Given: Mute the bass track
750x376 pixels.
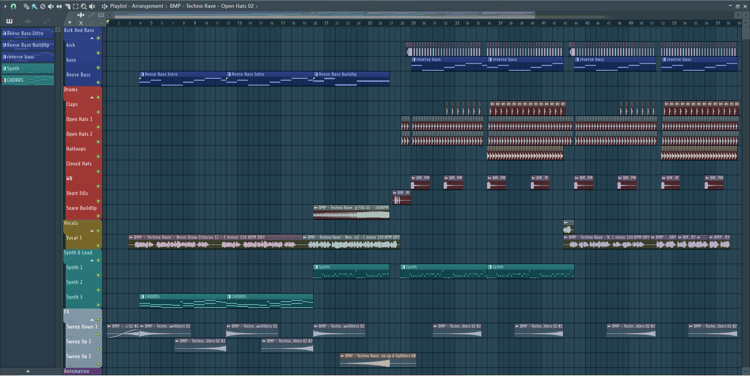Looking at the screenshot, I should pos(99,67).
